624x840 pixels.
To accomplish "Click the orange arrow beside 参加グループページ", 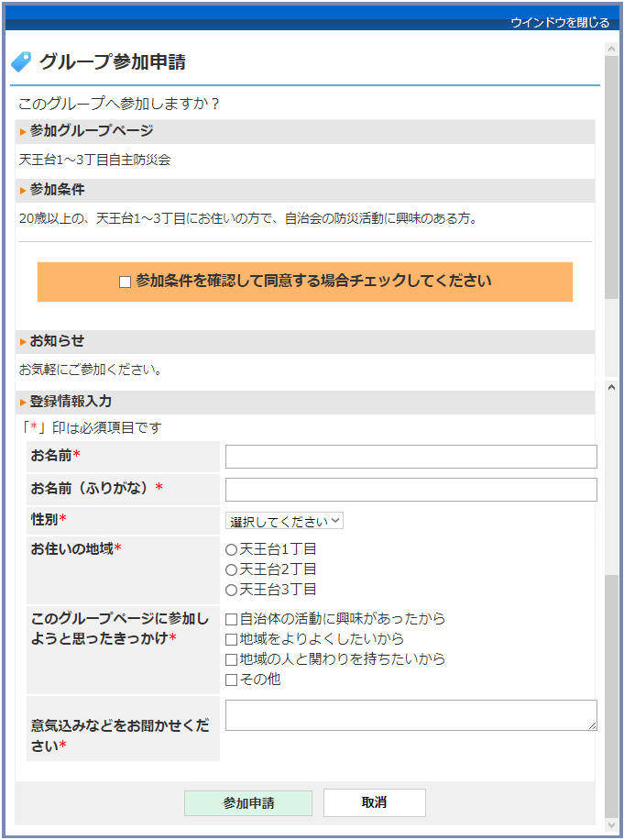I will [x=23, y=132].
